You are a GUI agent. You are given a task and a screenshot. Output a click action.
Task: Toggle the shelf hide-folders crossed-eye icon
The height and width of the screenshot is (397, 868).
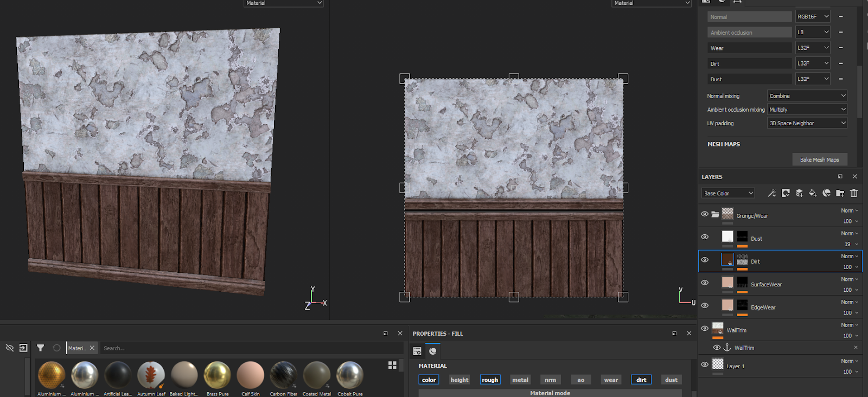coord(9,348)
